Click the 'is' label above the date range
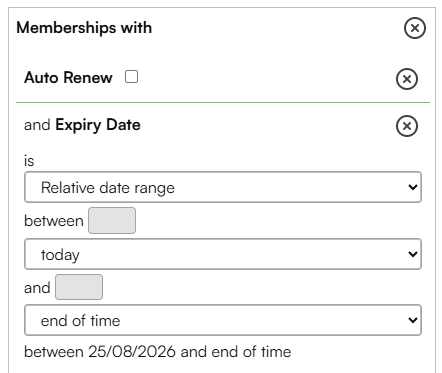The height and width of the screenshot is (373, 442). 29,161
